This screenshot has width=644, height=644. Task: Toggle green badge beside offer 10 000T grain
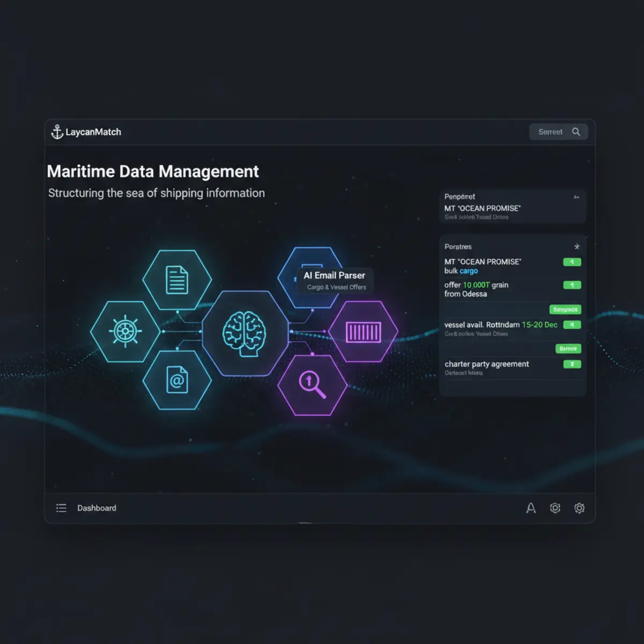point(572,286)
